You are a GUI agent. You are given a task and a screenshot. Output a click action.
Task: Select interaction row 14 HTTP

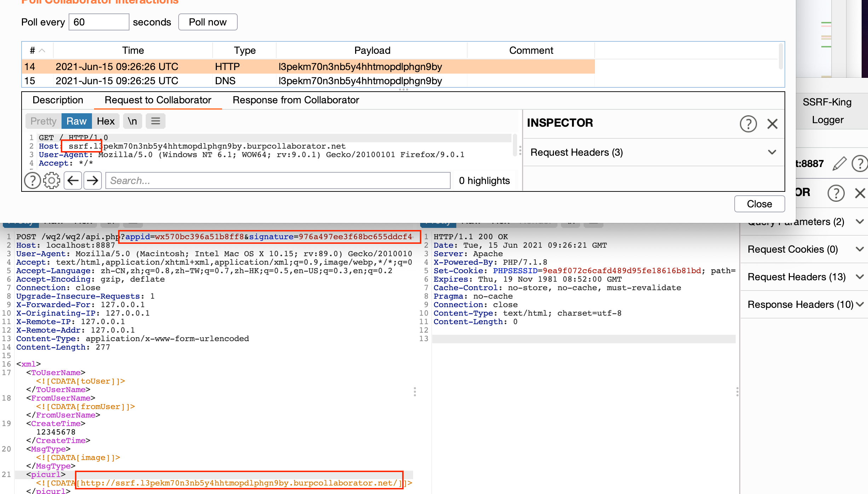coord(308,67)
